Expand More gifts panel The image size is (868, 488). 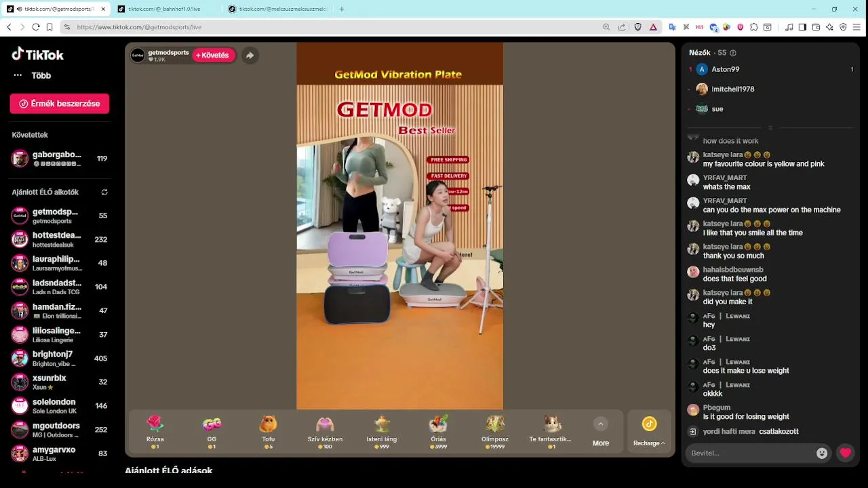[600, 432]
